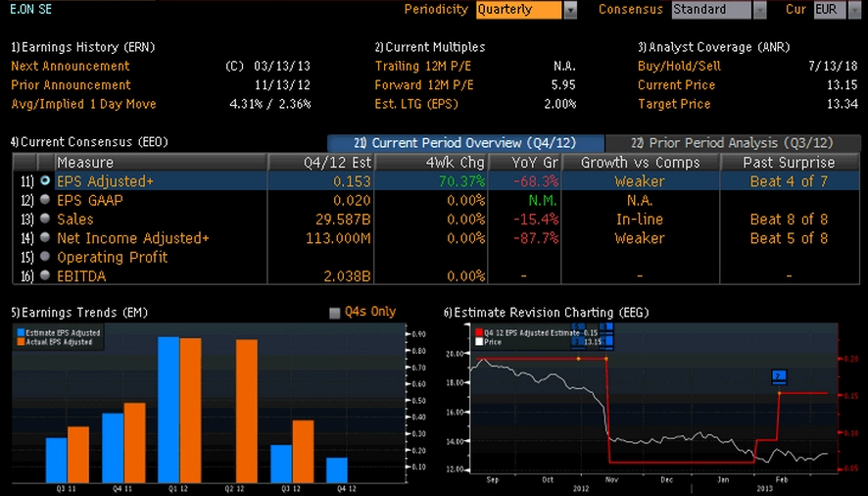
Task: Open Current Consensus (EEO) section
Action: tap(89, 142)
